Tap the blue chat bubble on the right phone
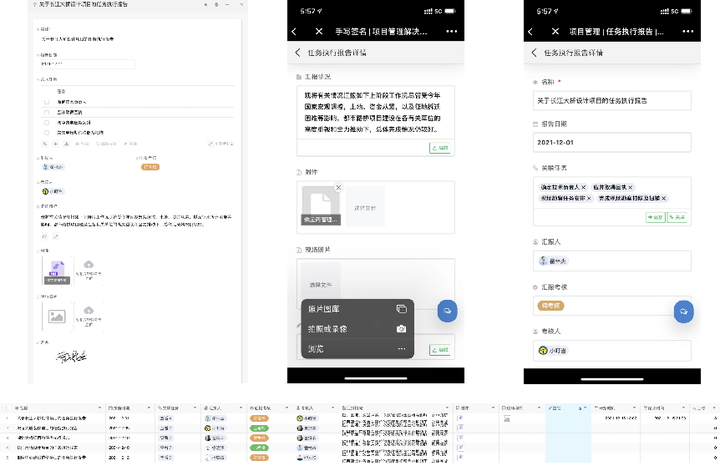The width and height of the screenshot is (720, 466). [683, 311]
